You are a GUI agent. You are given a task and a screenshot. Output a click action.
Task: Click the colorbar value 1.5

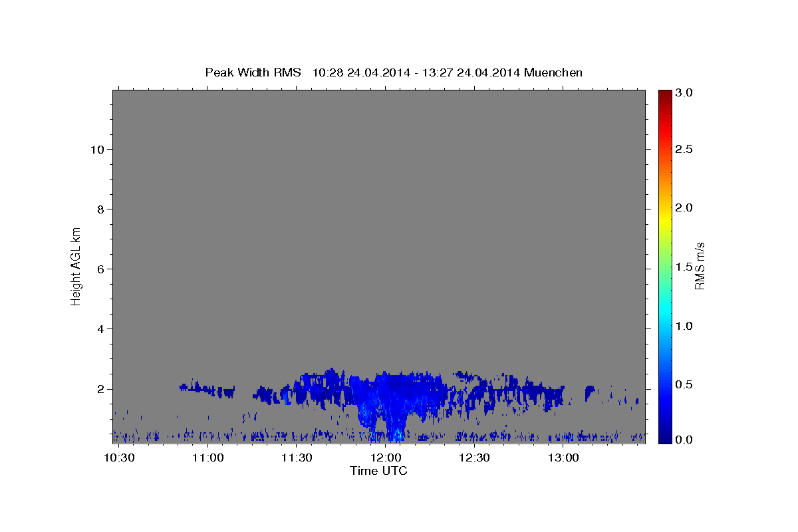coord(684,267)
